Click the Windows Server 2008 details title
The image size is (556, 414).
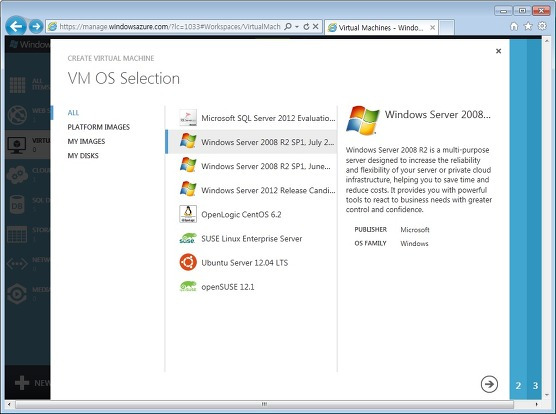(x=438, y=114)
